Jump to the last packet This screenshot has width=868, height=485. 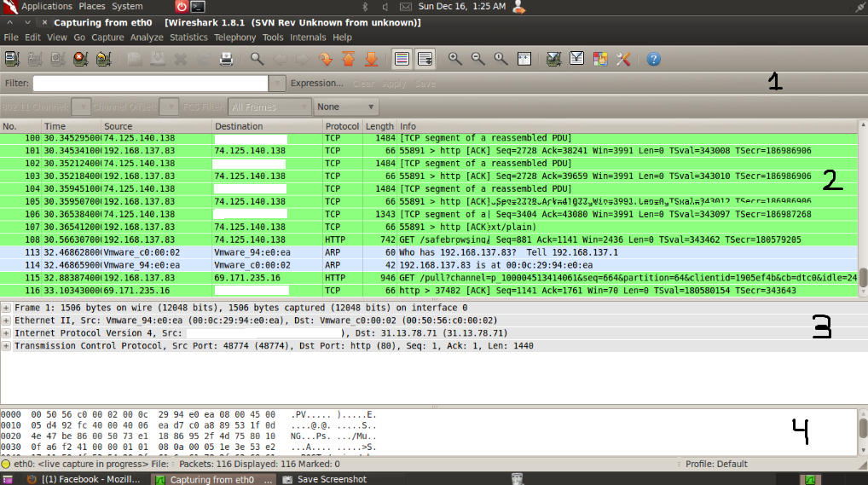pyautogui.click(x=371, y=59)
